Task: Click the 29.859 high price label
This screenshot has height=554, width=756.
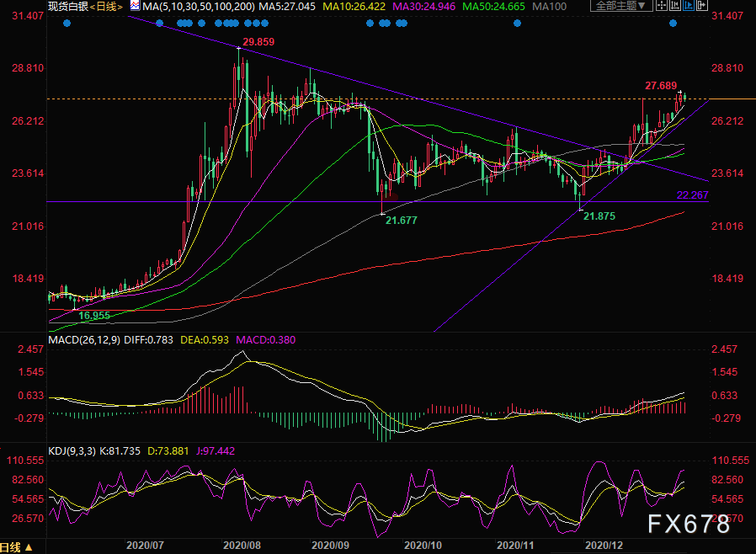Action: click(x=258, y=41)
